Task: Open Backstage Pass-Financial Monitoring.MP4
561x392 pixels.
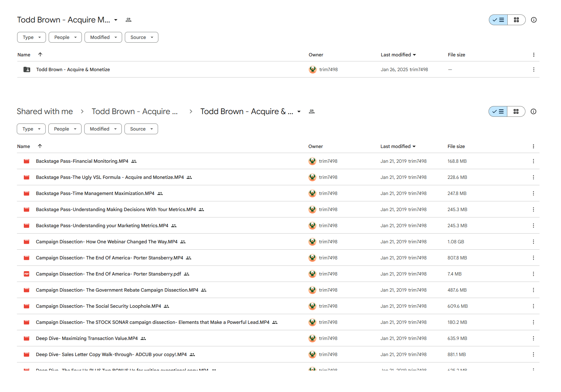Action: [82, 161]
